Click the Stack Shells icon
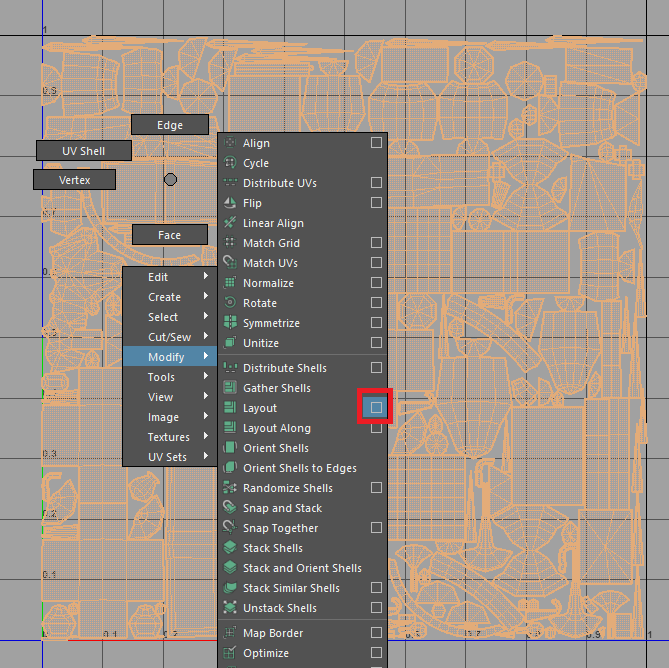The image size is (669, 668). pos(230,548)
